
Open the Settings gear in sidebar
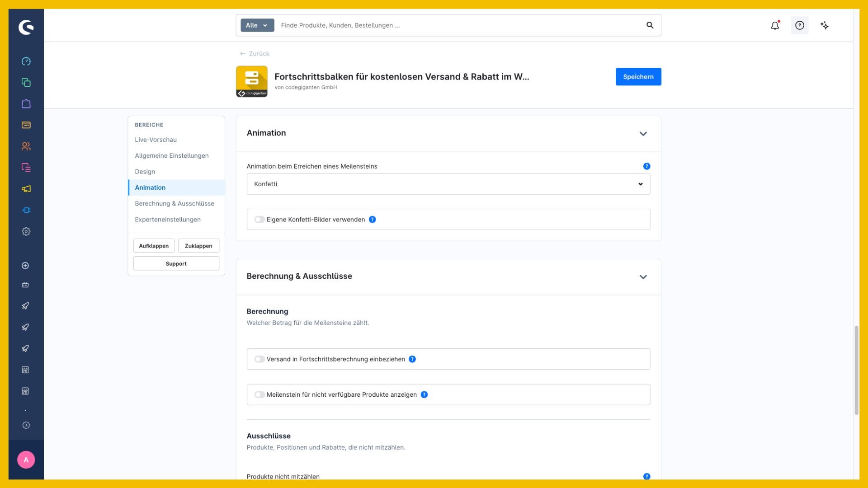point(26,231)
